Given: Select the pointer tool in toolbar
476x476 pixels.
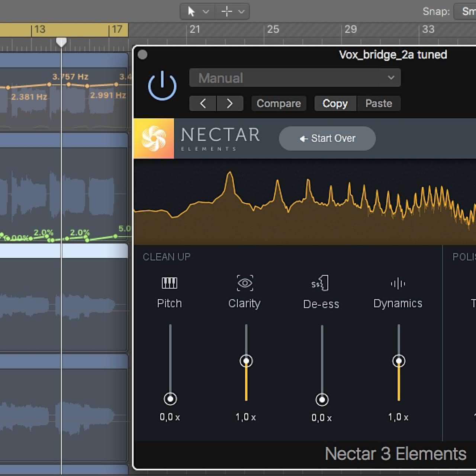Looking at the screenshot, I should click(192, 12).
